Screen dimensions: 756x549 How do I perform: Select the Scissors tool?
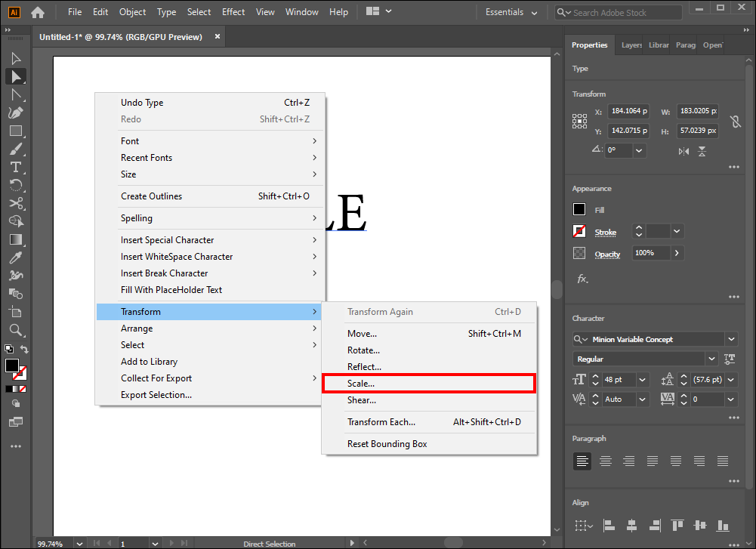(15, 203)
